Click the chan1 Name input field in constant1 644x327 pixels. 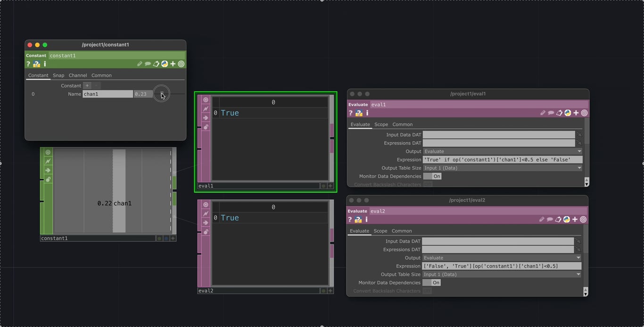108,94
